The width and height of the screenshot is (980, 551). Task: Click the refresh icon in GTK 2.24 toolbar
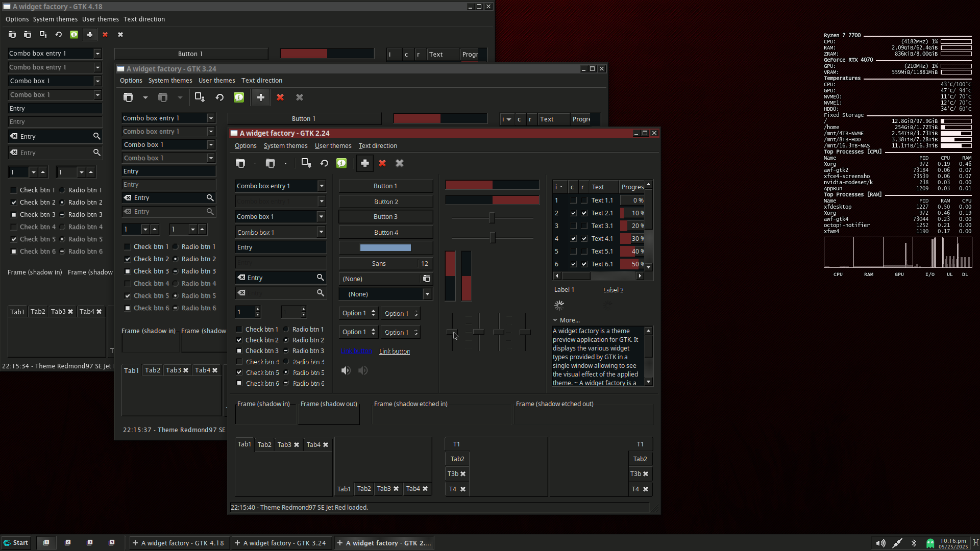324,163
